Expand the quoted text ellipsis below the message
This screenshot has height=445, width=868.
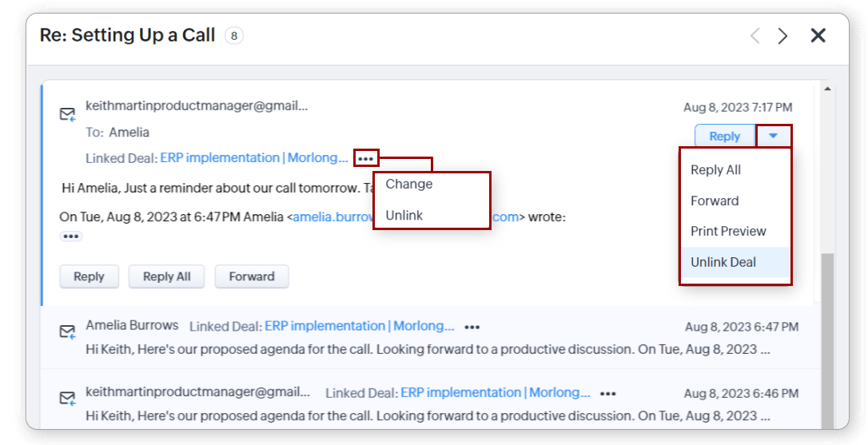coord(71,236)
